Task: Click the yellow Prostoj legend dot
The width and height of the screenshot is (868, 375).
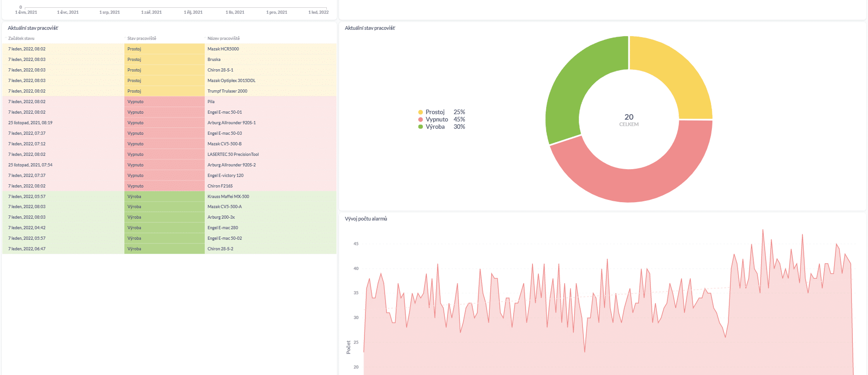Action: [x=420, y=112]
